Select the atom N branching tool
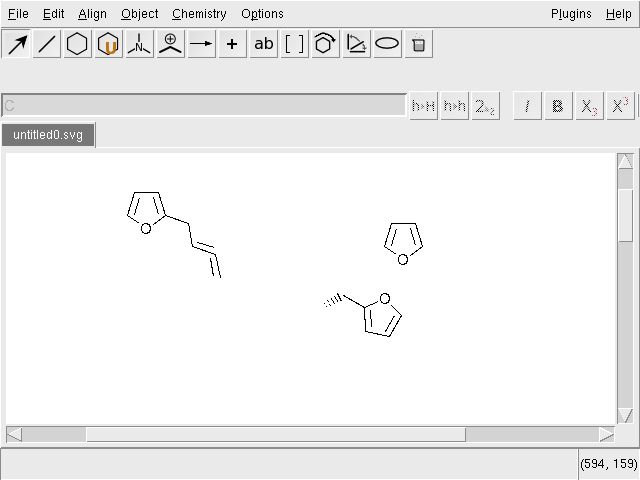The width and height of the screenshot is (640, 480). click(140, 44)
